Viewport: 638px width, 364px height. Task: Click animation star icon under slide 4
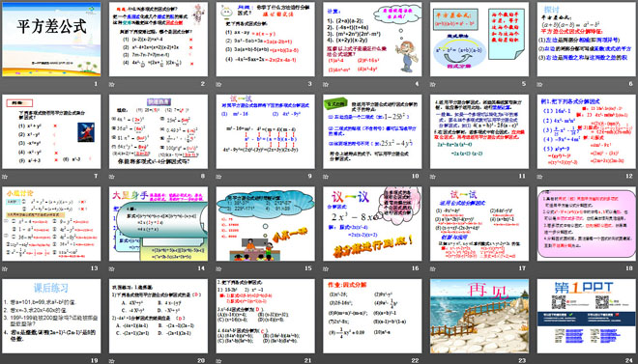click(x=326, y=85)
